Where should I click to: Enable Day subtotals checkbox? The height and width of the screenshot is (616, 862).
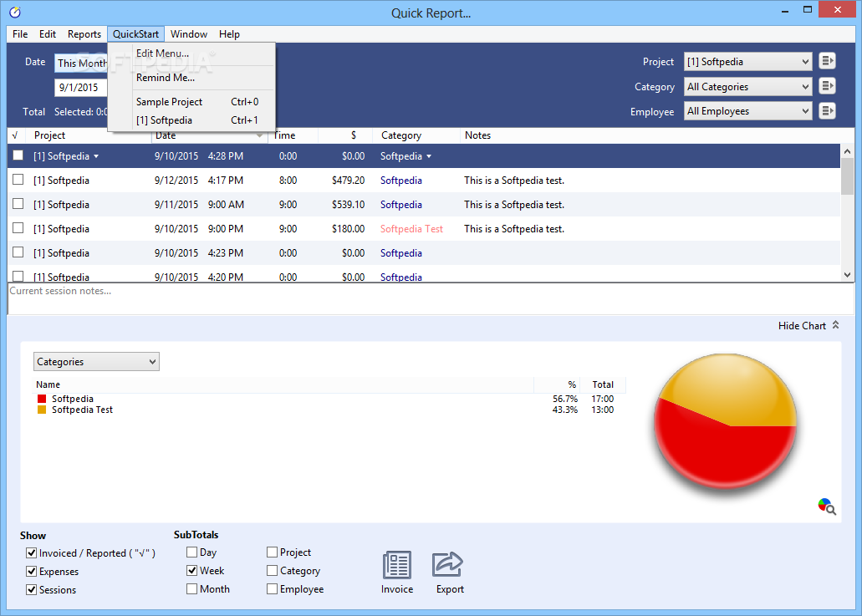(191, 552)
